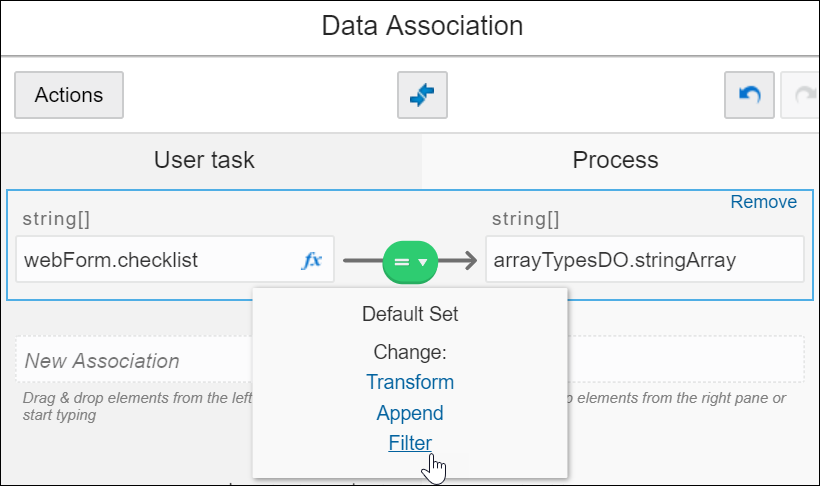820x486 pixels.
Task: Click the target string[] type label
Action: click(x=526, y=216)
